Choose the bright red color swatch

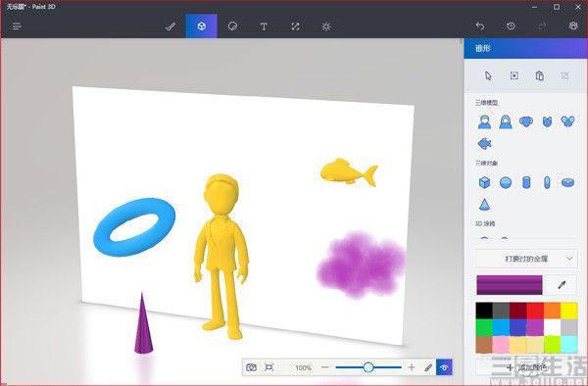(x=535, y=311)
